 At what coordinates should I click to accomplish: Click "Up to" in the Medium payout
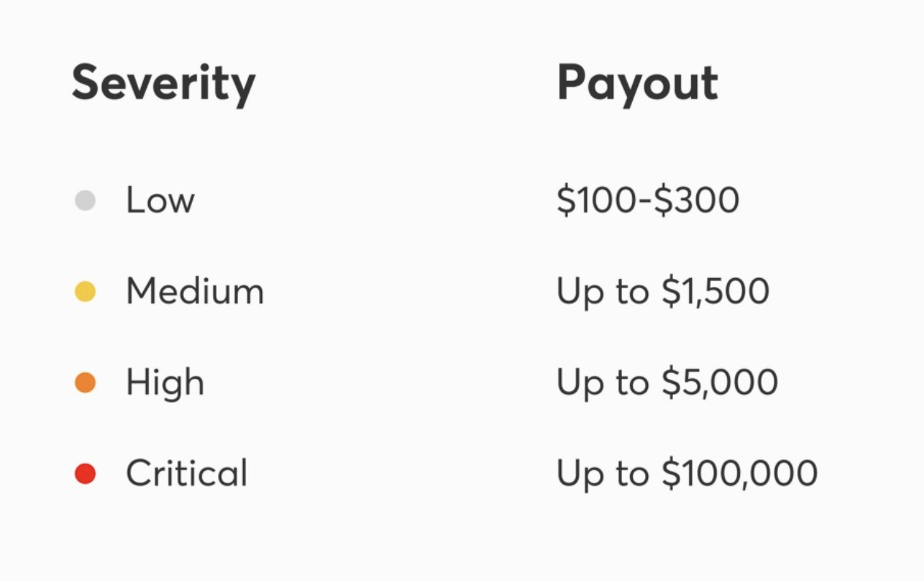pos(602,292)
